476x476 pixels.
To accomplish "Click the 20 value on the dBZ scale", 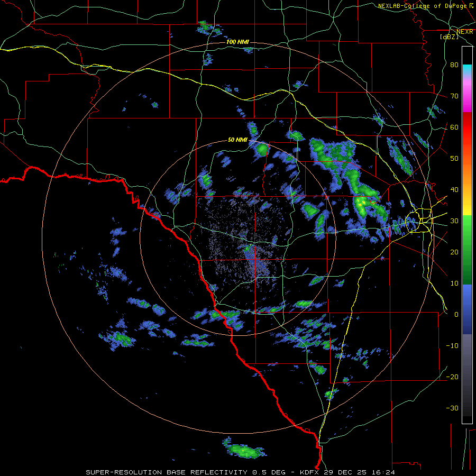I will coord(454,252).
